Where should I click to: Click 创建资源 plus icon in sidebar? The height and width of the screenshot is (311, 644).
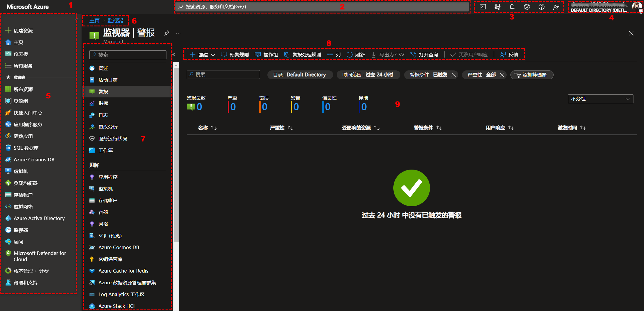(8, 31)
